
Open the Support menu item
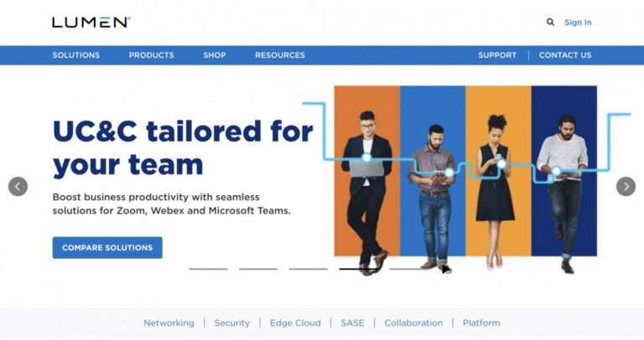[497, 55]
